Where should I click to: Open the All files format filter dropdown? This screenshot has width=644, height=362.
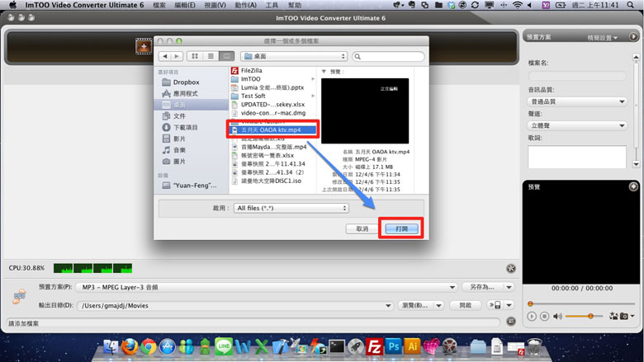[x=279, y=208]
